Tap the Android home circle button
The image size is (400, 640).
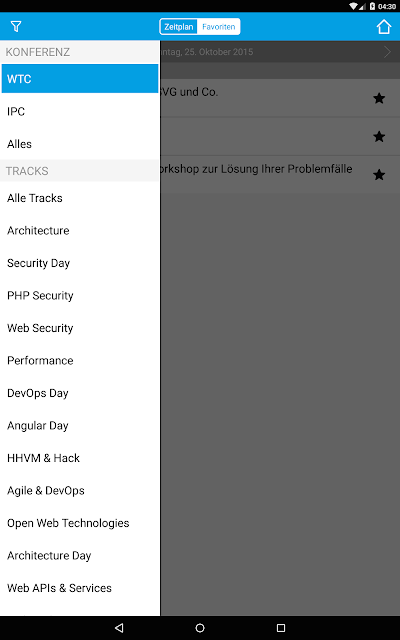(200, 628)
